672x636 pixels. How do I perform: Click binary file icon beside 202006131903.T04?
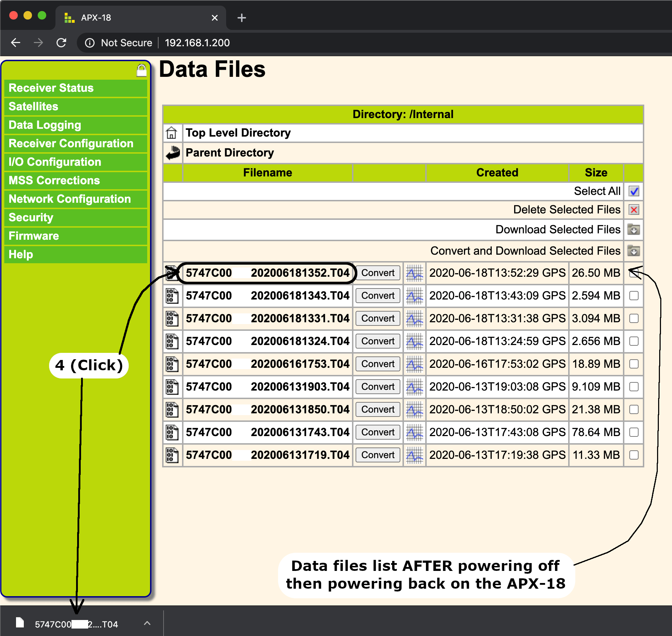[172, 387]
